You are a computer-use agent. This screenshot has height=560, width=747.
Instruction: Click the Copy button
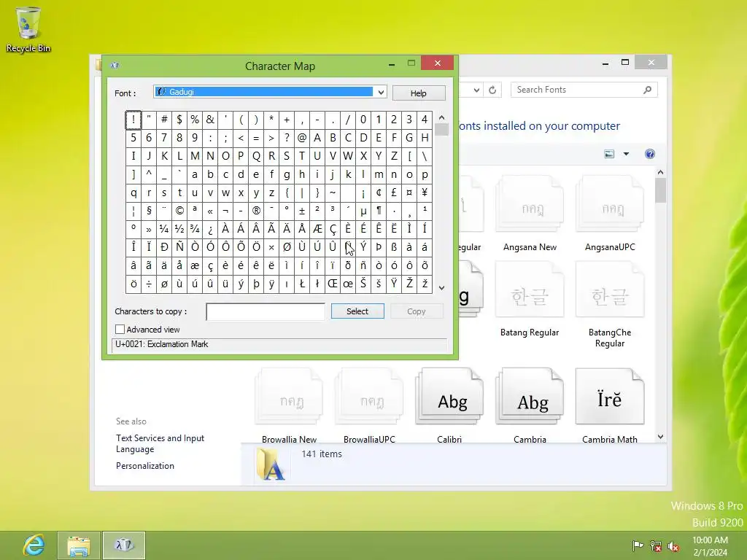point(417,311)
